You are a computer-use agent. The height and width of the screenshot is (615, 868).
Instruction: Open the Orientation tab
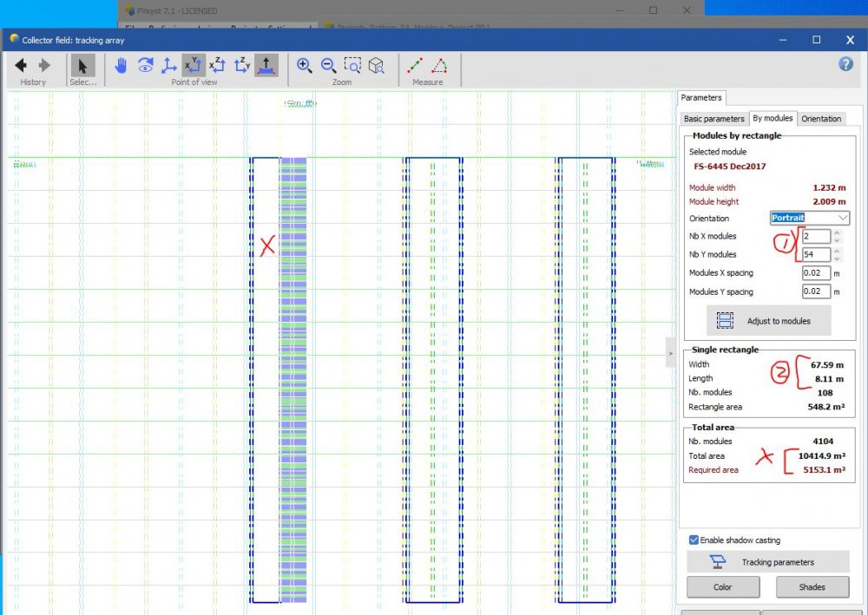[820, 118]
